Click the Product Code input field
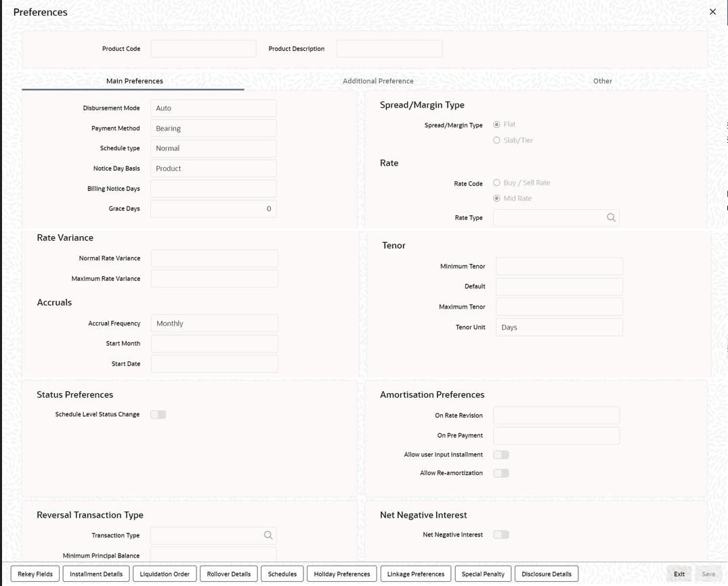Image resolution: width=728 pixels, height=586 pixels. pos(203,49)
